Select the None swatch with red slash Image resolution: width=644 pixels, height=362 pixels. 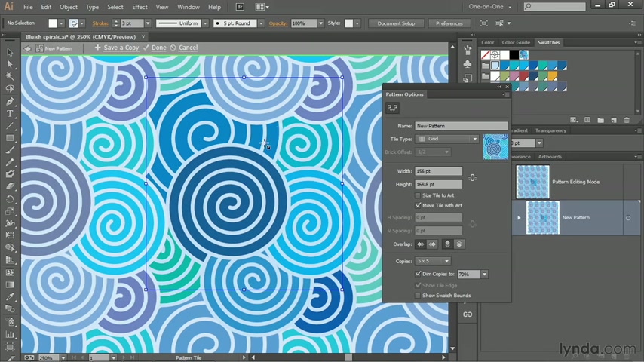coord(486,54)
